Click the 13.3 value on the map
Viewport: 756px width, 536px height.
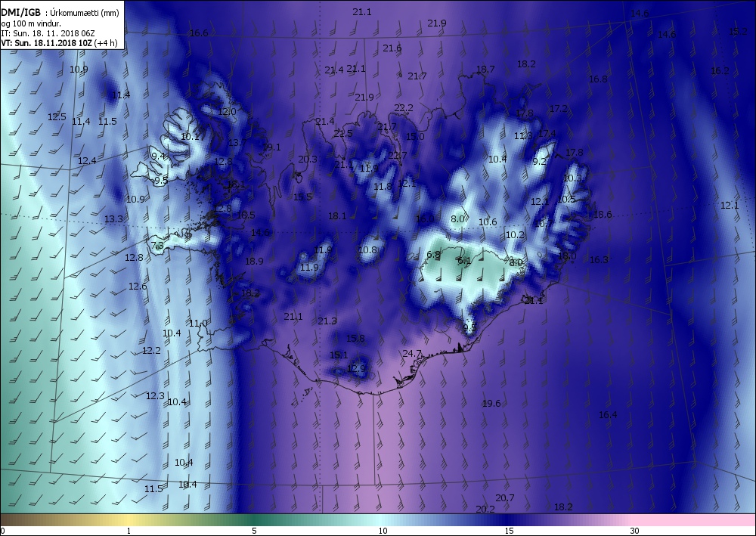coord(113,218)
